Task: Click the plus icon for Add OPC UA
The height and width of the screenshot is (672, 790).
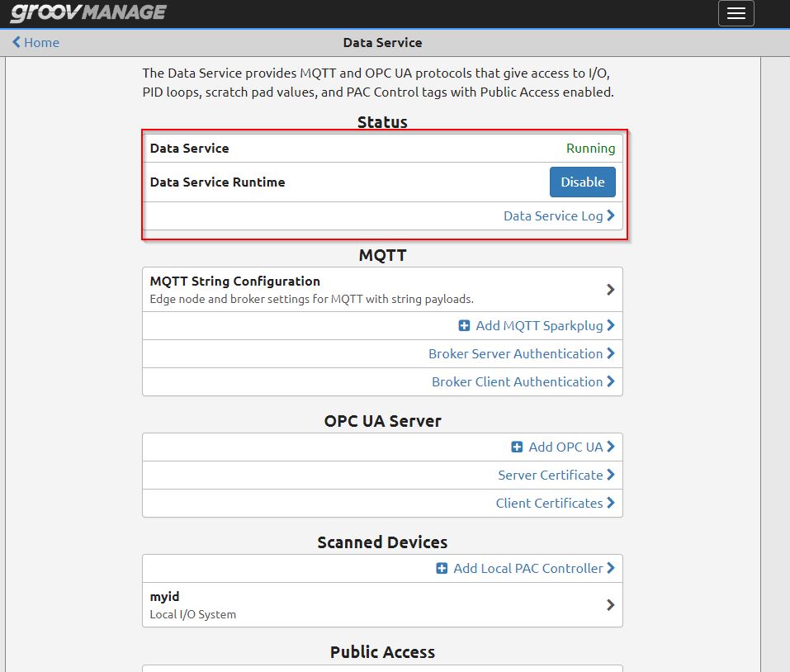Action: 517,447
